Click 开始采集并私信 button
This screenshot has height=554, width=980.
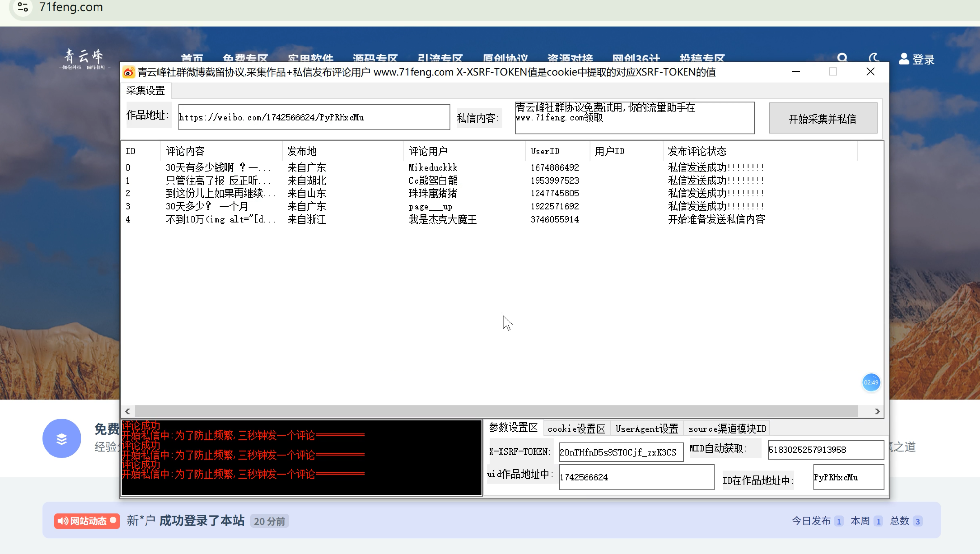point(823,118)
